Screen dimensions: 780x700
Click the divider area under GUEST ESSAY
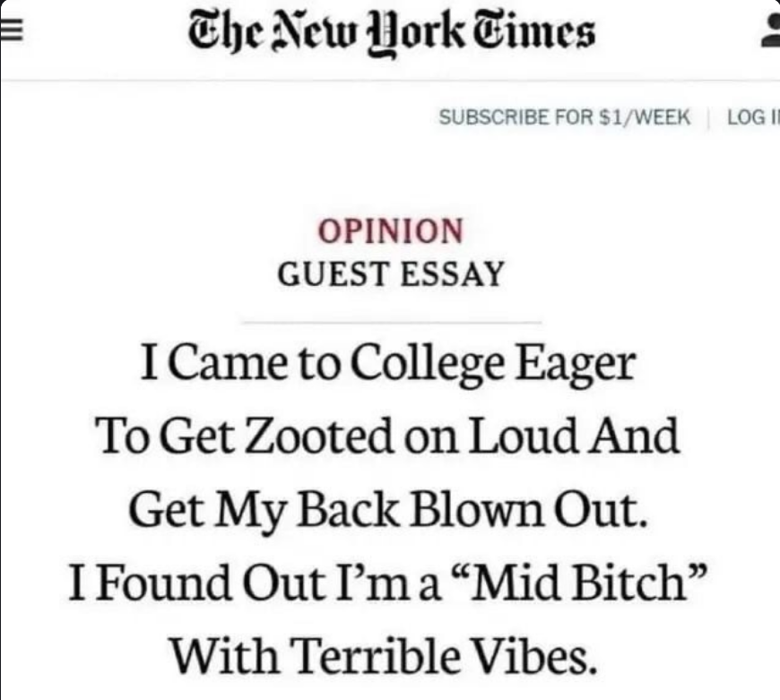point(390,315)
